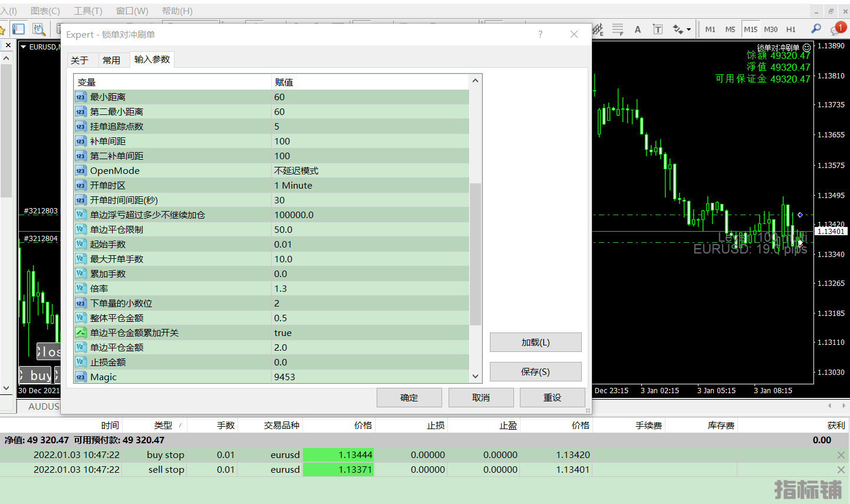
Task: Open the chat notifications icon
Action: (x=837, y=29)
